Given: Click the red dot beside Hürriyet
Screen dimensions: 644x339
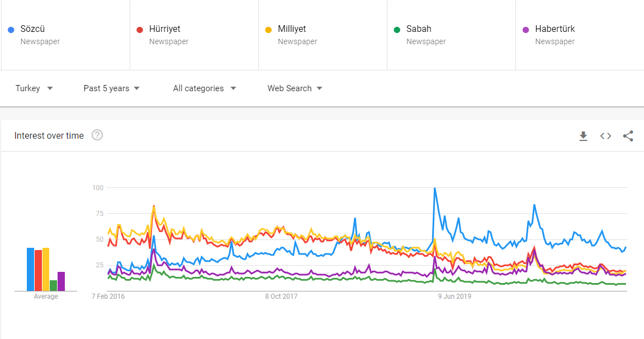Looking at the screenshot, I should click(140, 30).
